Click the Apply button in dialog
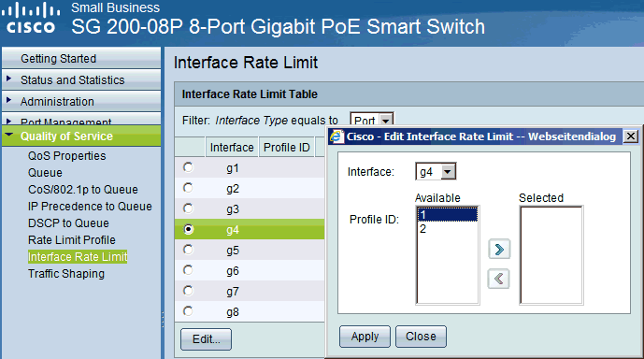Screen dimensions: 644x359 tap(365, 337)
